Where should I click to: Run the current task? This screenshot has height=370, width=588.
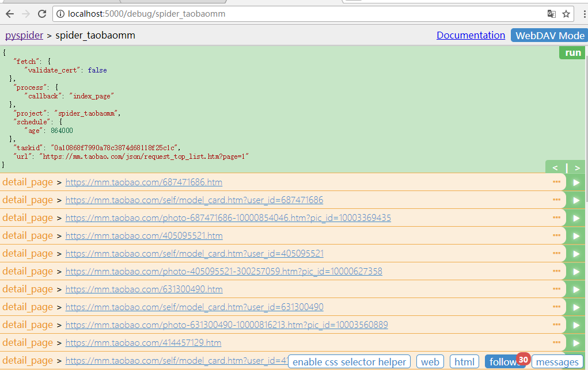click(x=573, y=53)
